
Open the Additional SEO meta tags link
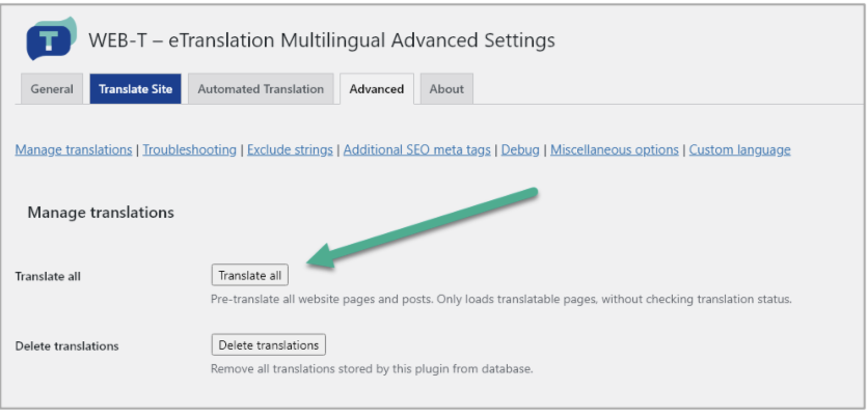(x=417, y=150)
